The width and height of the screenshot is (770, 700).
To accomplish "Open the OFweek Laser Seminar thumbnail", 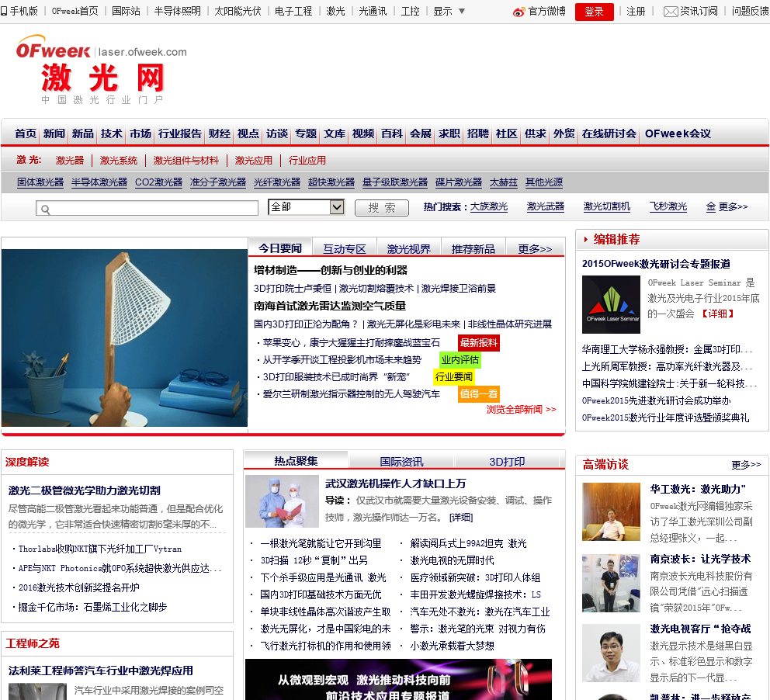I will pyautogui.click(x=611, y=304).
